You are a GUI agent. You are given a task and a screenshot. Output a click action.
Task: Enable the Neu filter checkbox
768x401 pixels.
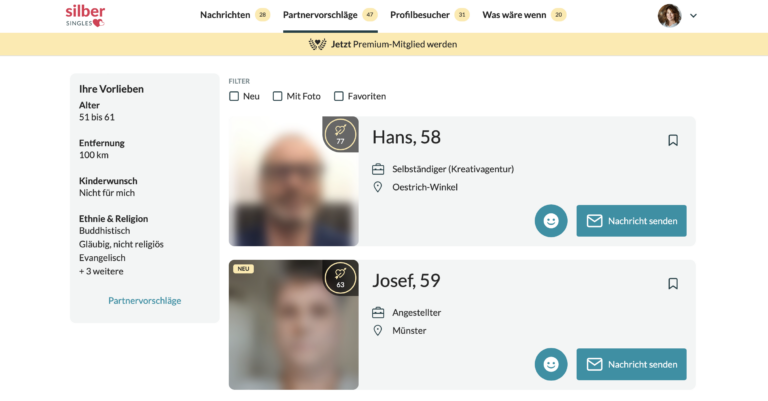(x=234, y=96)
